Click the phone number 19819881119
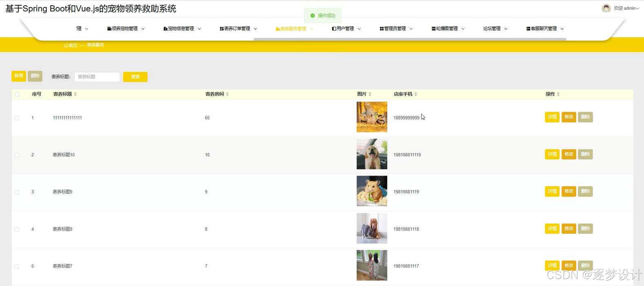 tap(406, 192)
